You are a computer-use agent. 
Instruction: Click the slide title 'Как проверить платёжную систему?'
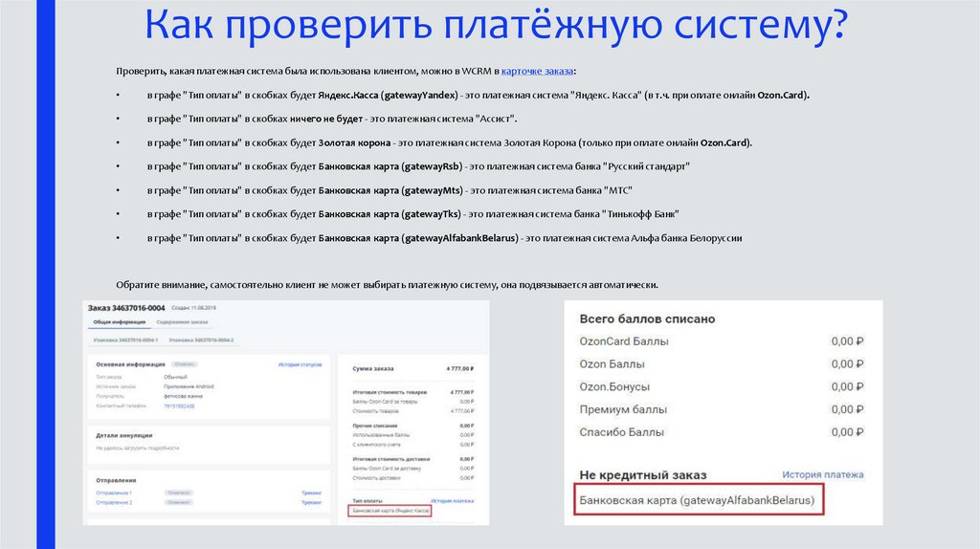coord(497,24)
